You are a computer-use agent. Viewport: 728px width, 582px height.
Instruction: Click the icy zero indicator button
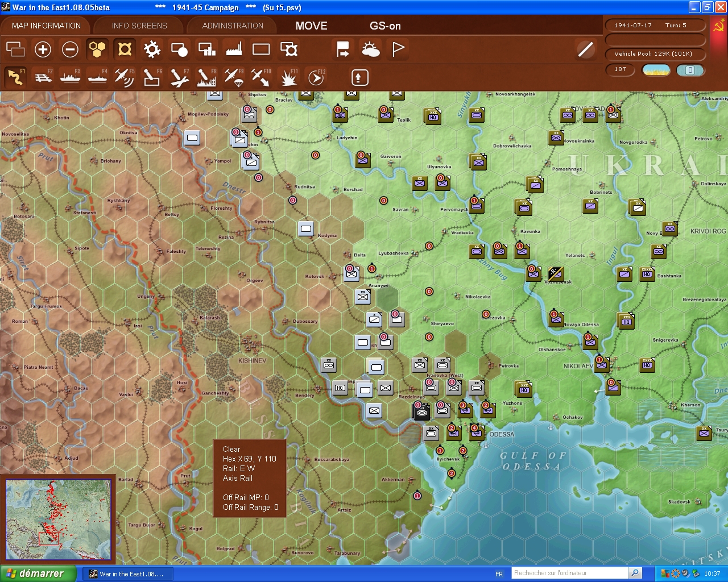pyautogui.click(x=690, y=70)
